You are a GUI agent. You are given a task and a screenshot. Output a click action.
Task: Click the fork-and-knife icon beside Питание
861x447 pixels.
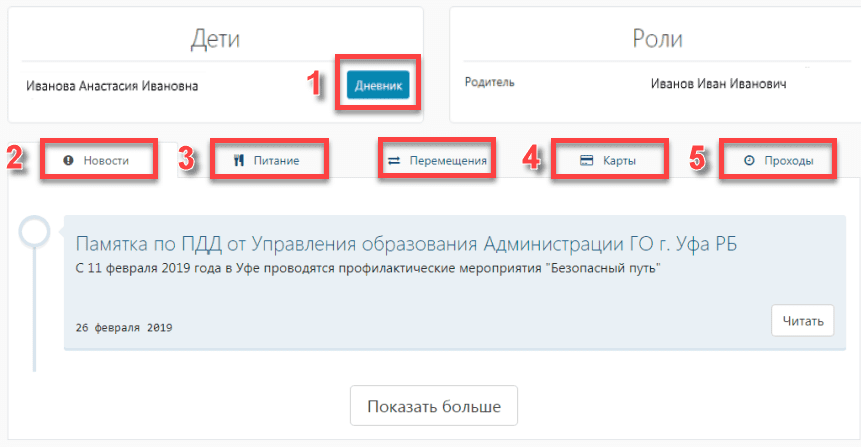coord(239,160)
